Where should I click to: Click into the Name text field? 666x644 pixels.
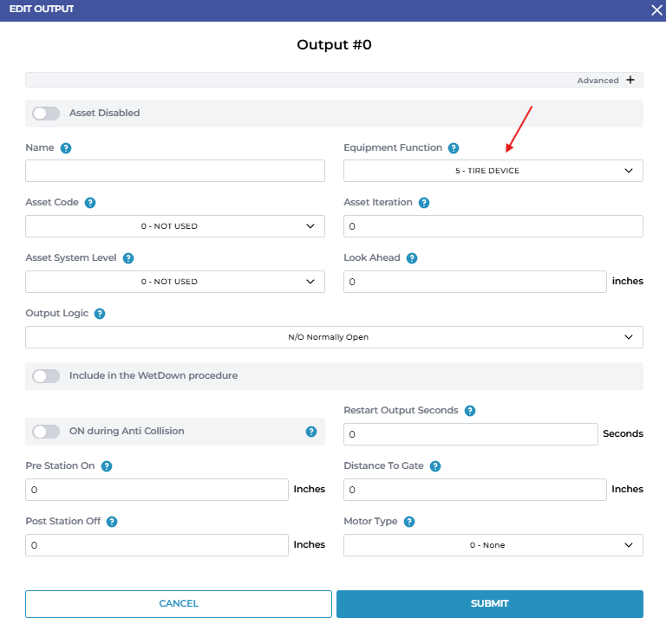pyautogui.click(x=174, y=171)
